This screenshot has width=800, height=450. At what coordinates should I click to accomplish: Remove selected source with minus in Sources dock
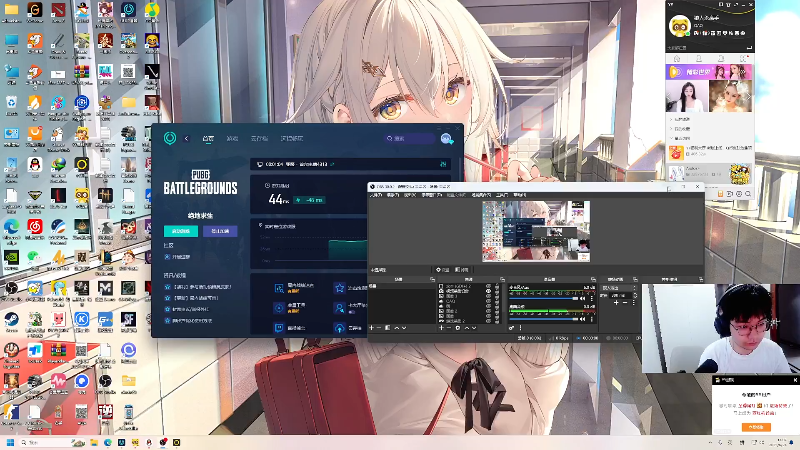(449, 328)
